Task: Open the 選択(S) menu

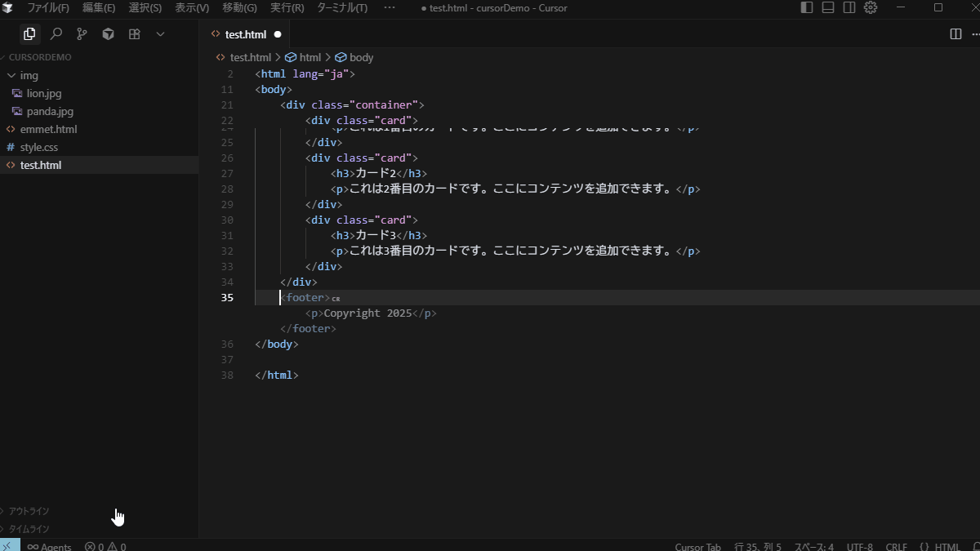Action: pyautogui.click(x=145, y=7)
